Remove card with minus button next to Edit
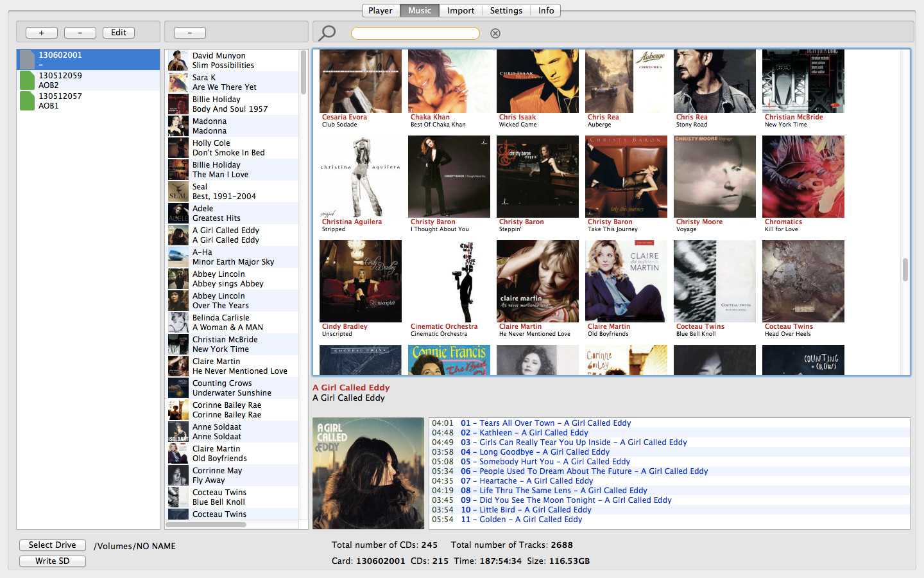The height and width of the screenshot is (578, 924). click(x=80, y=33)
